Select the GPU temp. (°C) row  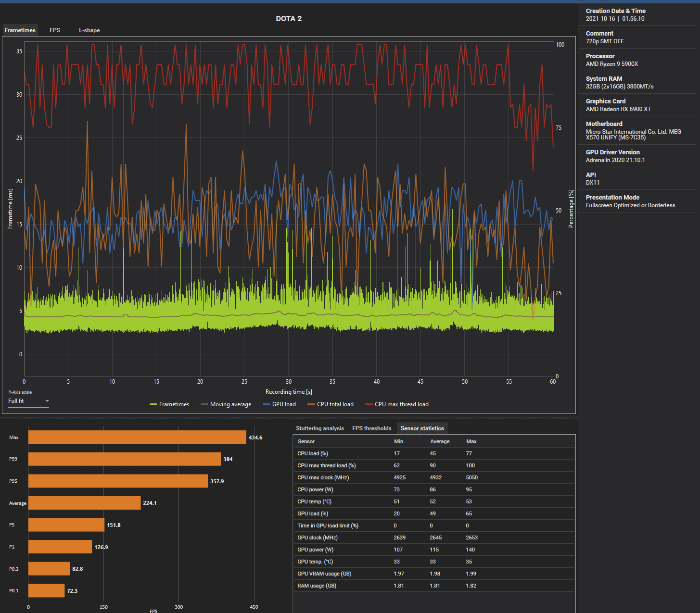[434, 562]
